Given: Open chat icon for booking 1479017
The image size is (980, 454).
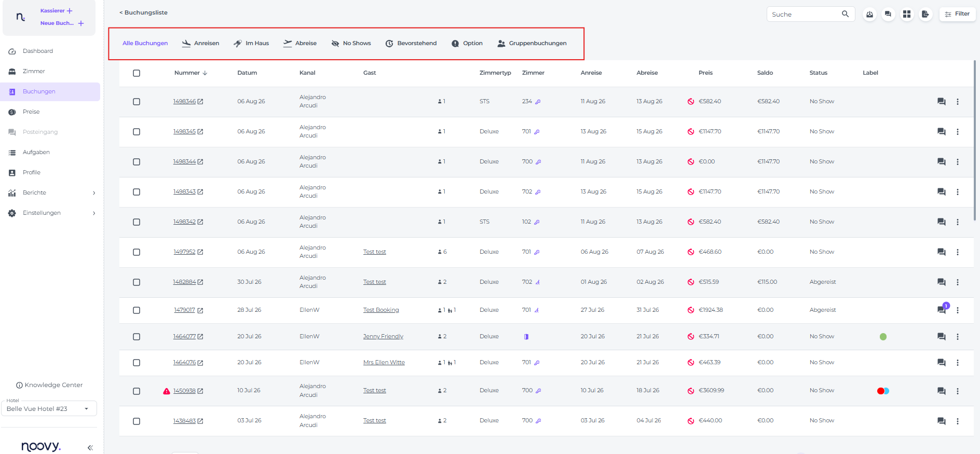Looking at the screenshot, I should pos(941,310).
